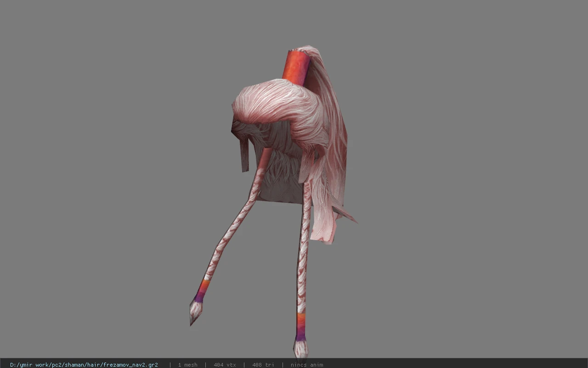Click the 'nincs anim' status bar entry
Image resolution: width=588 pixels, height=368 pixels.
[307, 365]
